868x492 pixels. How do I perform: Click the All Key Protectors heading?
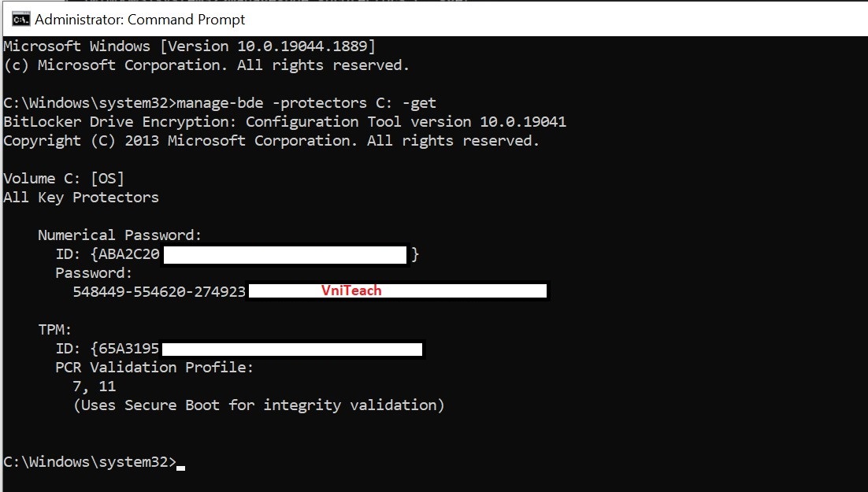coord(81,198)
